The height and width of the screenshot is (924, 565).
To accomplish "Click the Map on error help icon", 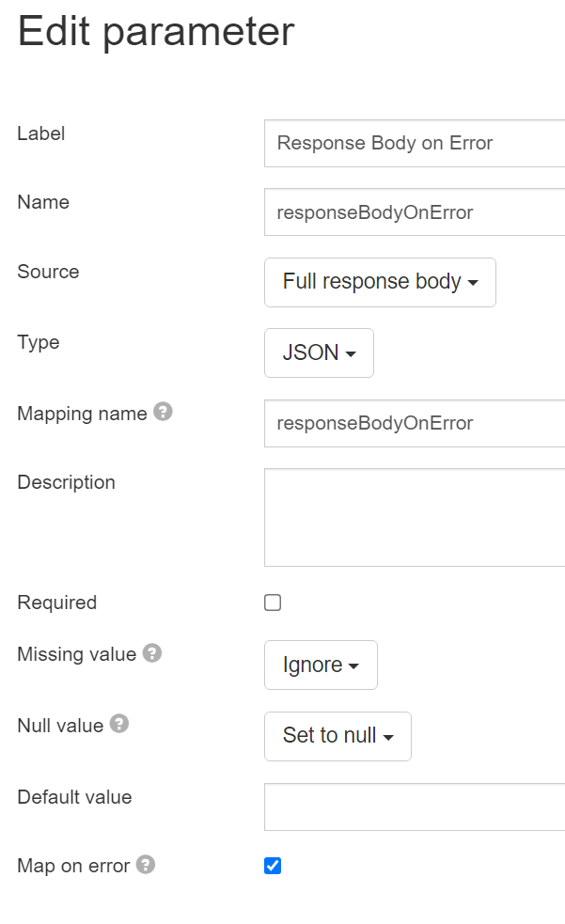I will click(146, 865).
